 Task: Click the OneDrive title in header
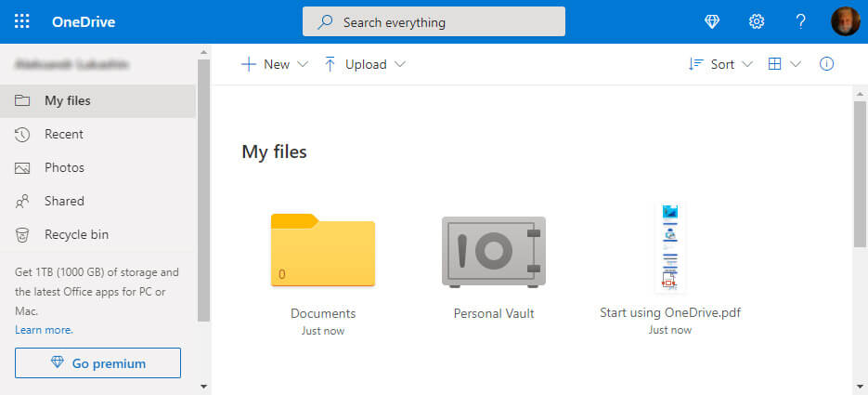coord(84,22)
